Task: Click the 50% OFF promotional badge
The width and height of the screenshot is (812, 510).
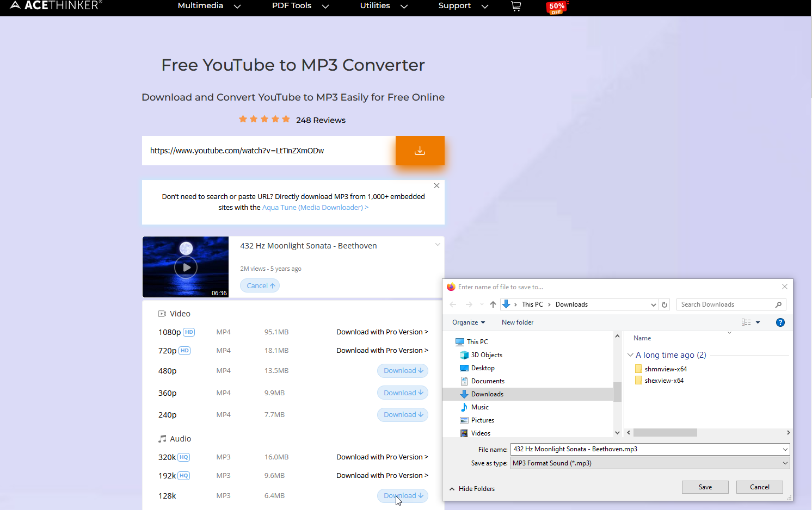Action: 556,8
